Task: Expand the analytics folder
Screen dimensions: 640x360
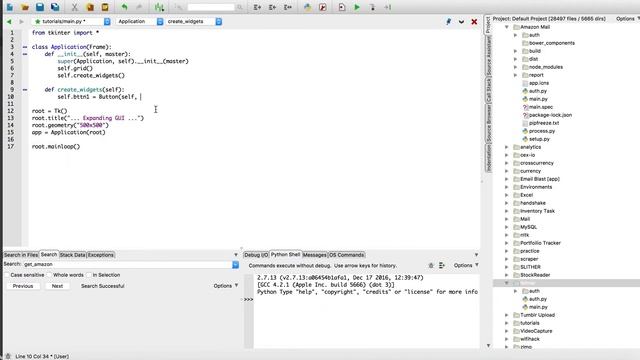Action: [x=507, y=147]
